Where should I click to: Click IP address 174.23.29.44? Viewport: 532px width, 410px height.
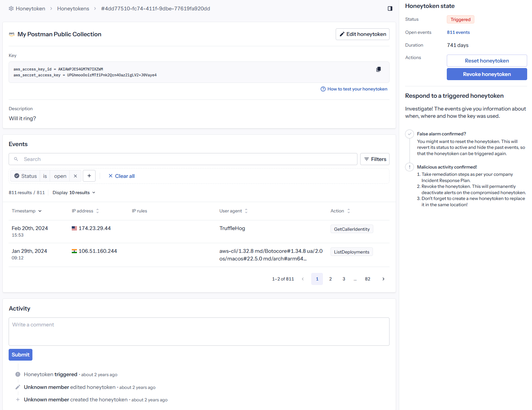(95, 228)
